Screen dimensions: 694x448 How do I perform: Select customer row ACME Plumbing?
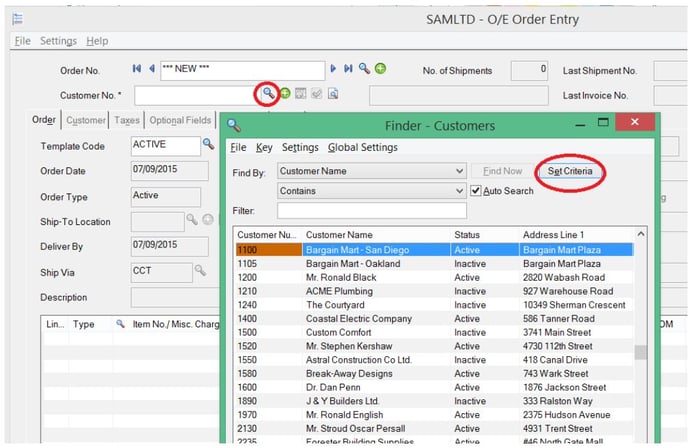pos(435,291)
